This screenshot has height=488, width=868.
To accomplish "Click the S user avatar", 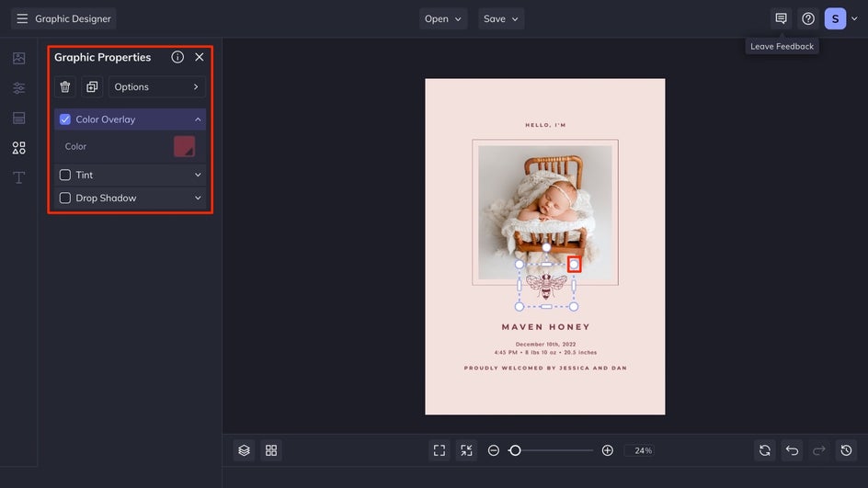I will [x=835, y=18].
